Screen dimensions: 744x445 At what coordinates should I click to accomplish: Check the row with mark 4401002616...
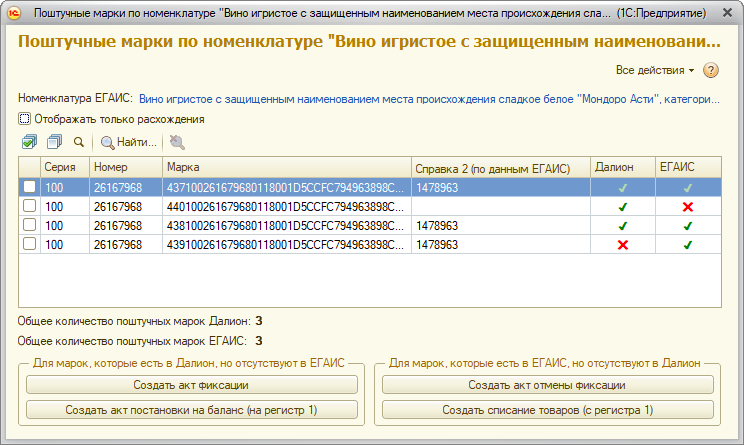[29, 206]
